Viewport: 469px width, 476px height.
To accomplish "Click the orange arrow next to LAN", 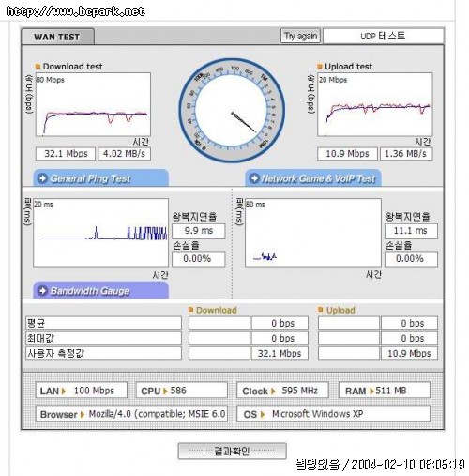I will coord(64,391).
